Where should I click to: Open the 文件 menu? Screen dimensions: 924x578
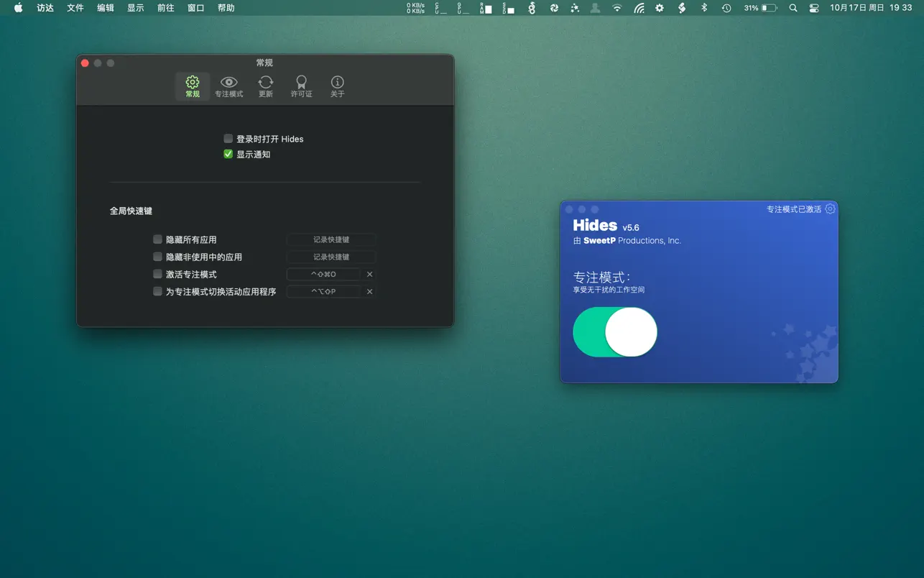(x=75, y=8)
